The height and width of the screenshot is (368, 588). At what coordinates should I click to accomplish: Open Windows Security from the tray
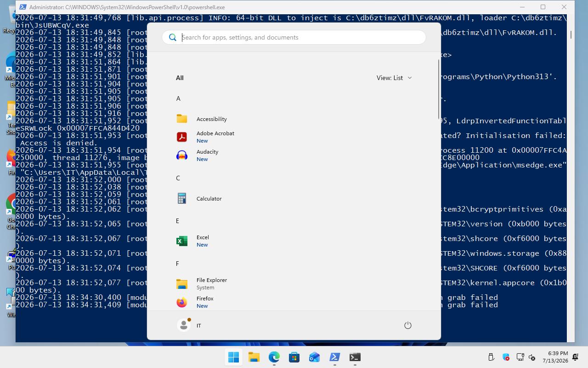(x=506, y=357)
